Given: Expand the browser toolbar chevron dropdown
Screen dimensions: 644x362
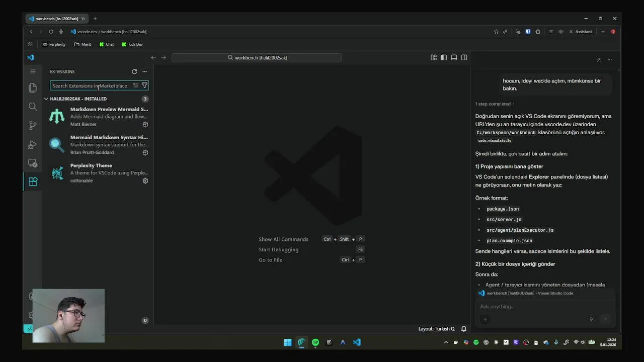Looking at the screenshot, I should coord(603,32).
